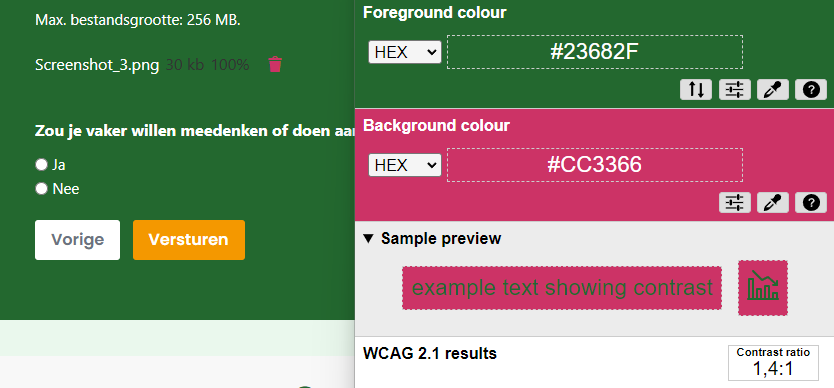
Task: Click foreground hex field #23682F
Action: coord(595,52)
